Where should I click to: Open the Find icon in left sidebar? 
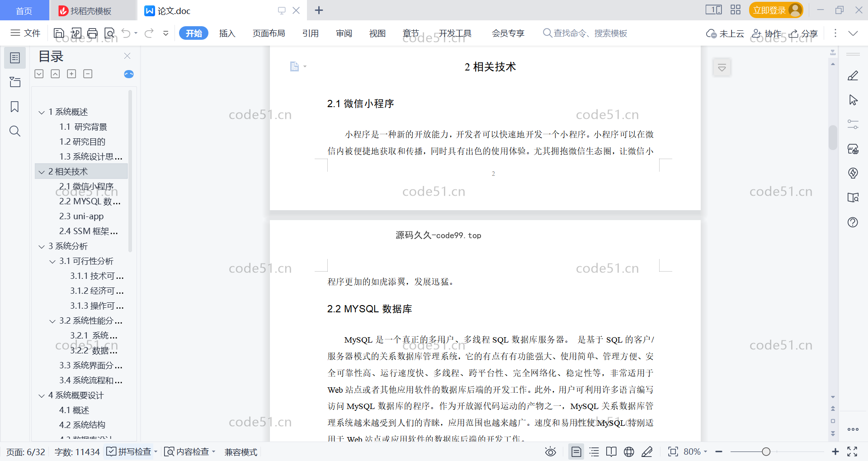click(15, 131)
